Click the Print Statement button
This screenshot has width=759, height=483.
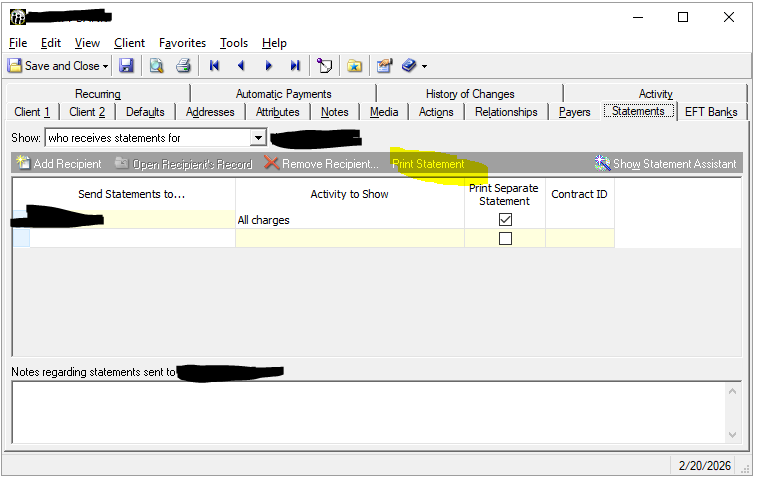pos(428,164)
